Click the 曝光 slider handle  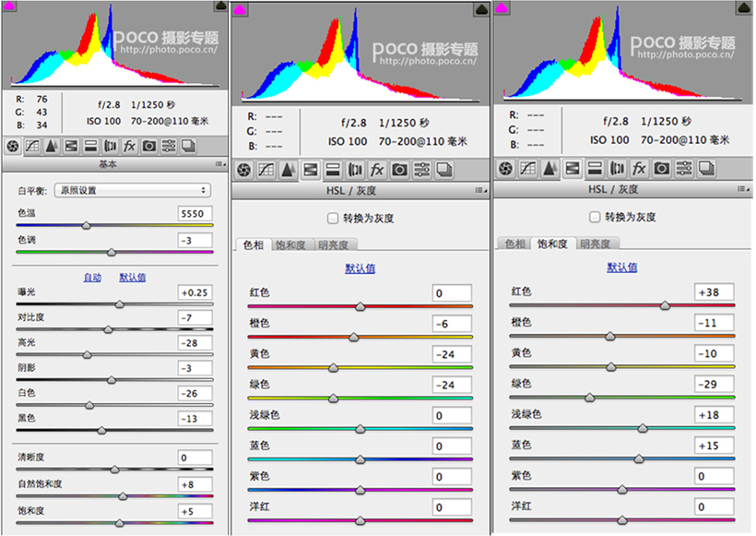[x=120, y=304]
